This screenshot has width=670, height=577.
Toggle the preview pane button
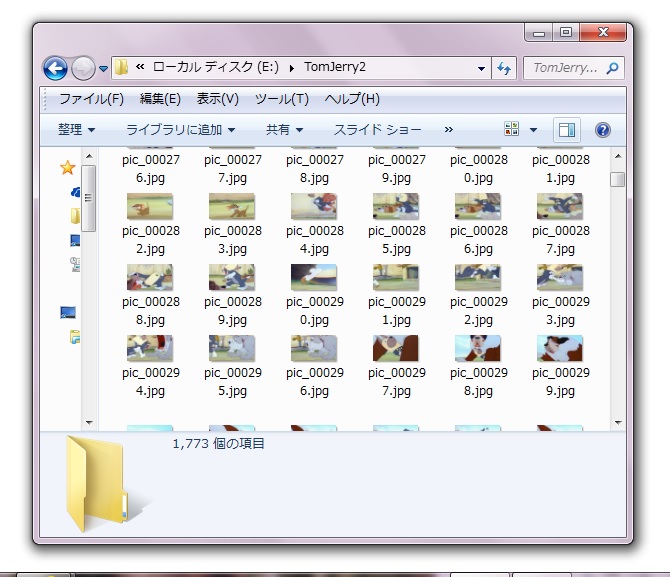(567, 130)
